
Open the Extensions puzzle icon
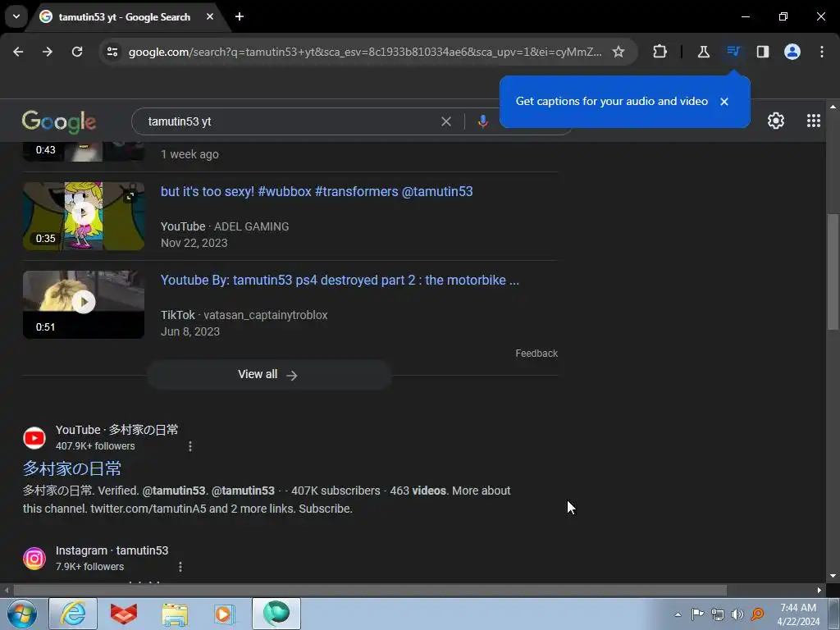660,52
